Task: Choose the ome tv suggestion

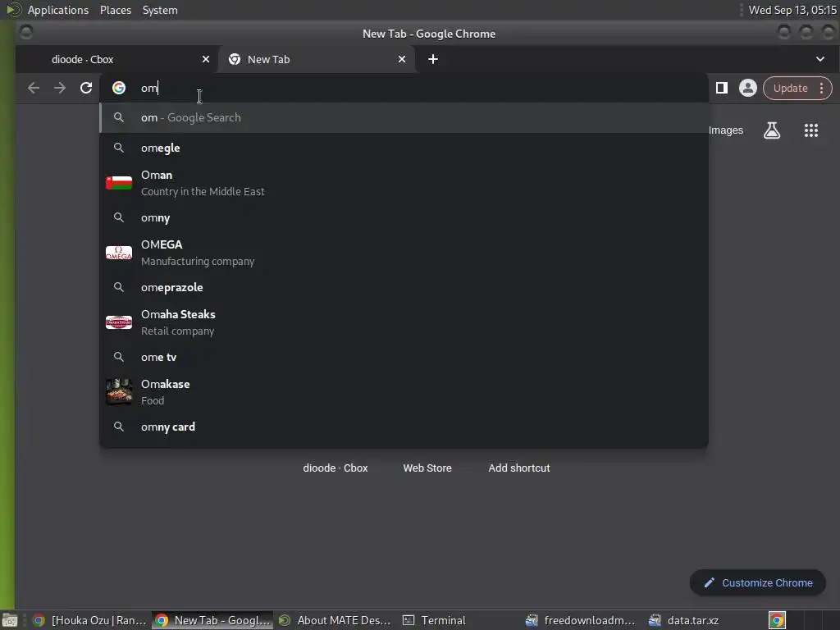Action: click(x=404, y=357)
